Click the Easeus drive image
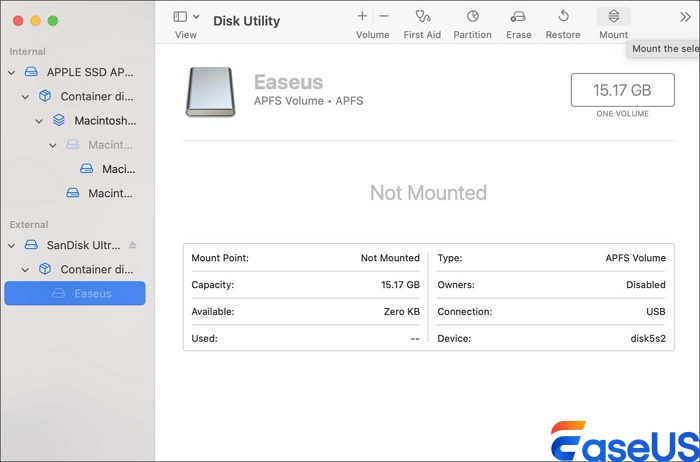Screen dimensions: 700x462 209,92
